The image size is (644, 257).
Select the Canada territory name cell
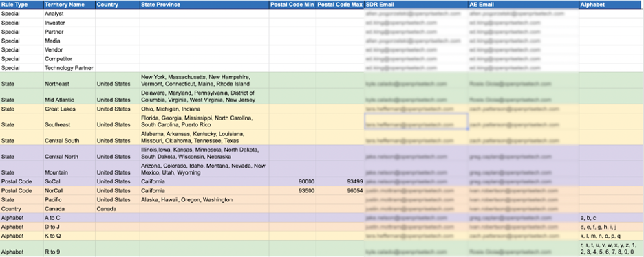69,209
